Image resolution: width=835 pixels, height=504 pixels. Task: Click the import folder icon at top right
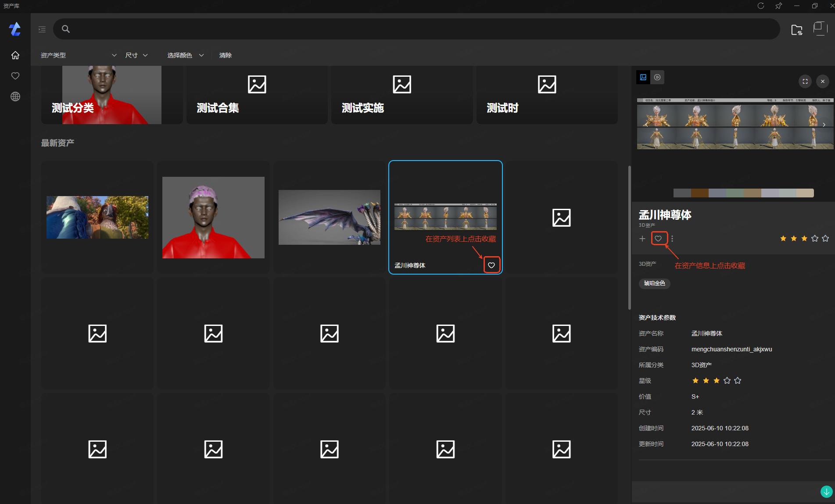[796, 30]
